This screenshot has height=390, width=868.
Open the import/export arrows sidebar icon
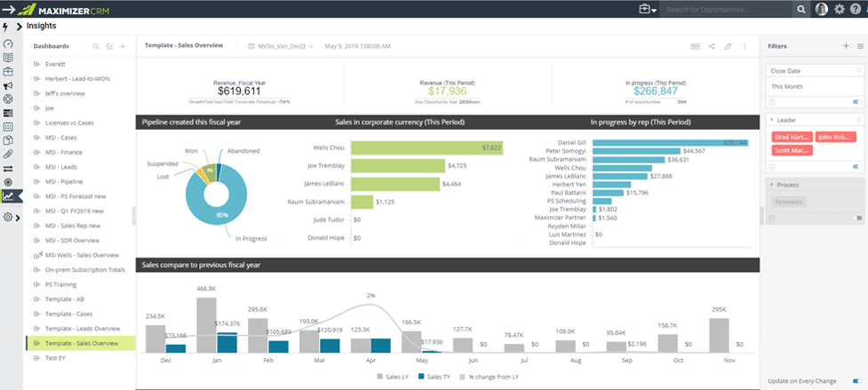coord(8,168)
